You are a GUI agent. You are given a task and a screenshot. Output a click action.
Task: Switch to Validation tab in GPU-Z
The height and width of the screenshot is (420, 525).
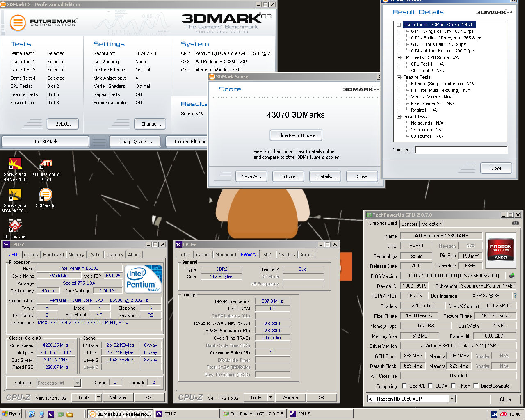pos(431,224)
